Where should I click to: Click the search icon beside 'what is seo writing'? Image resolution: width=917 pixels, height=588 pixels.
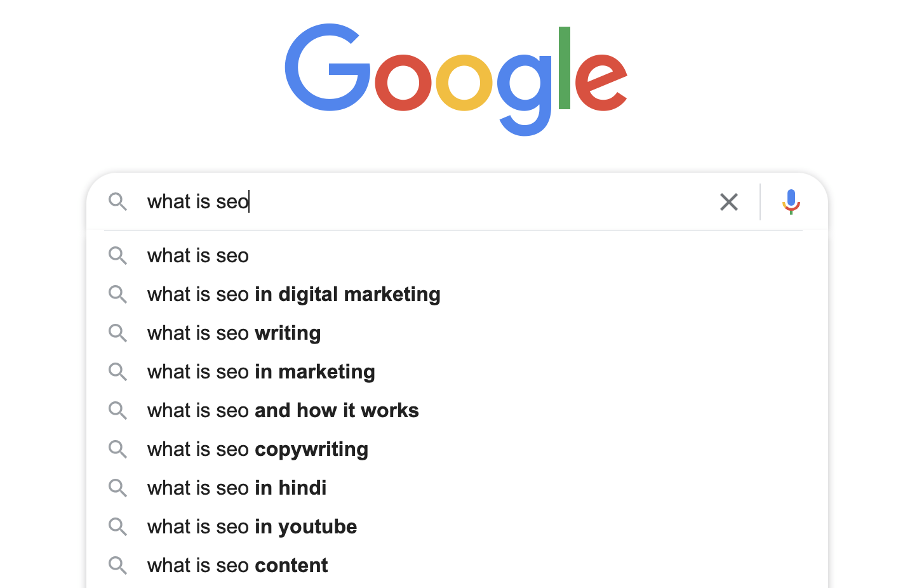(117, 333)
